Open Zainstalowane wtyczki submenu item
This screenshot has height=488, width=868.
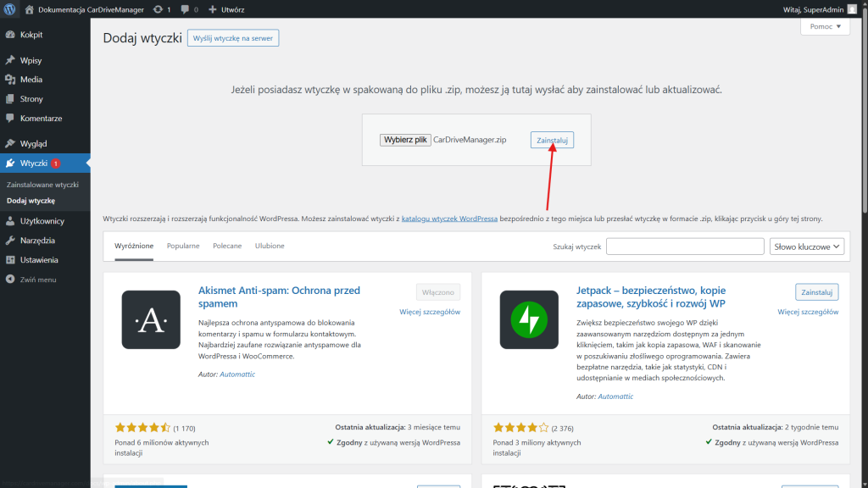click(42, 184)
